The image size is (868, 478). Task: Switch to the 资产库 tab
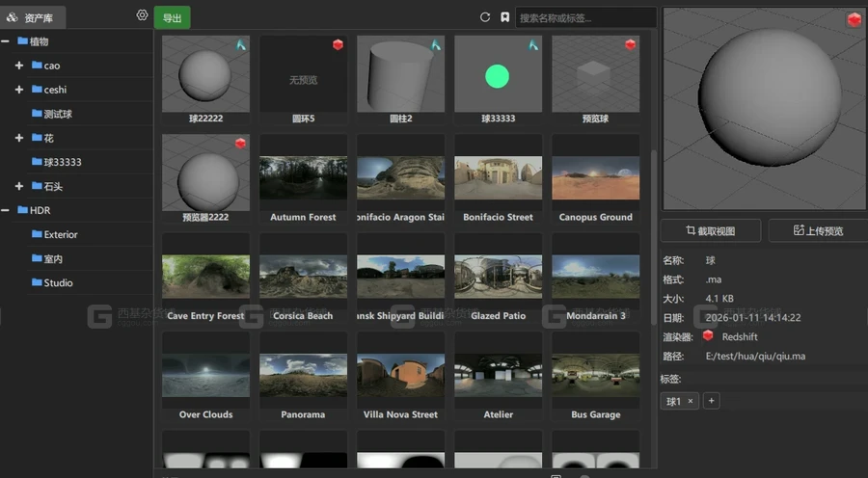click(x=33, y=17)
